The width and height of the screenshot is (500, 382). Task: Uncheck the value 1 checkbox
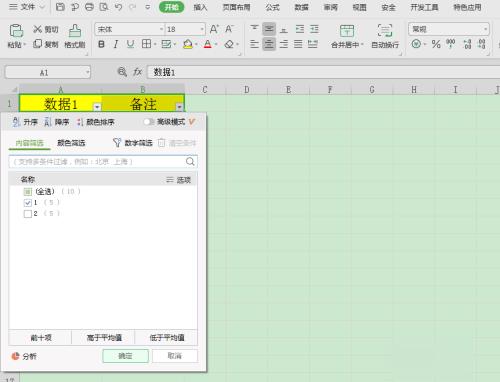click(x=28, y=203)
